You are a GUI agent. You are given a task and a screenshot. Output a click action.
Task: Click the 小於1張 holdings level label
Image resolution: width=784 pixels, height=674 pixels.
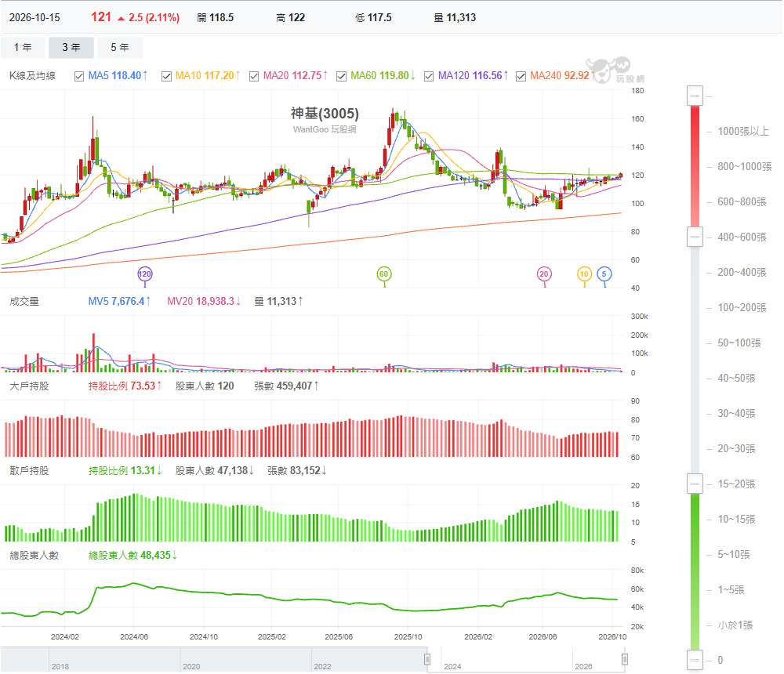coord(735,625)
